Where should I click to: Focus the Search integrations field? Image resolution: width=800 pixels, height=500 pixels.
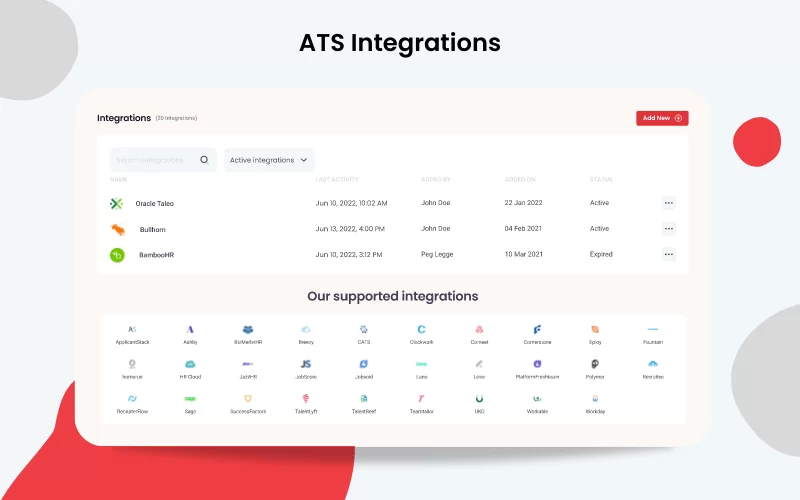point(163,160)
